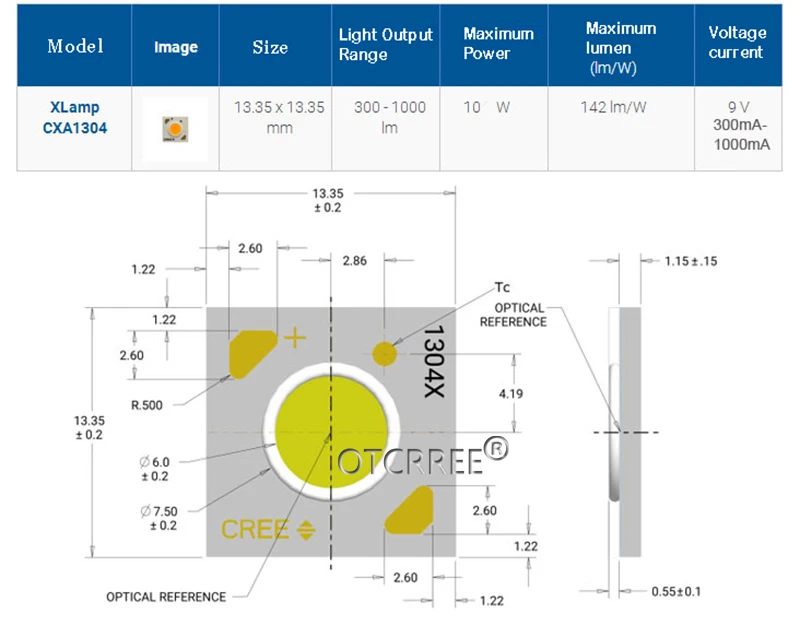Select the 'Model' column header
800x637 pixels.
75,46
